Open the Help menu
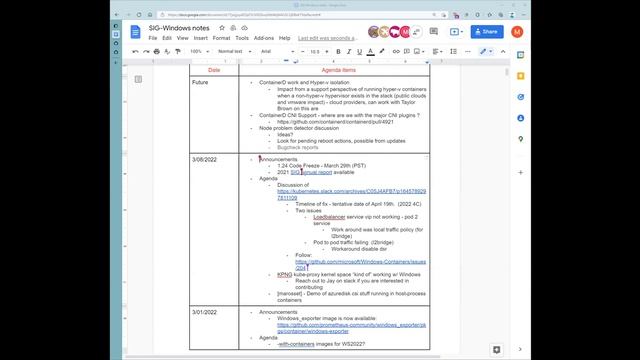640x360 pixels. click(284, 38)
